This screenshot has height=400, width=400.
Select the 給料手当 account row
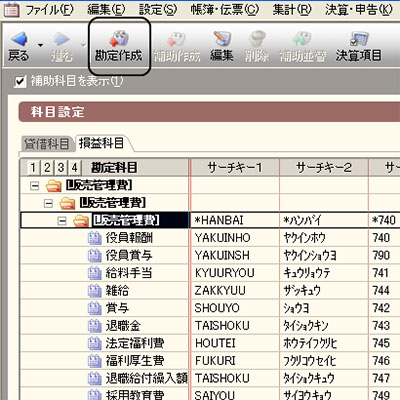210,273
